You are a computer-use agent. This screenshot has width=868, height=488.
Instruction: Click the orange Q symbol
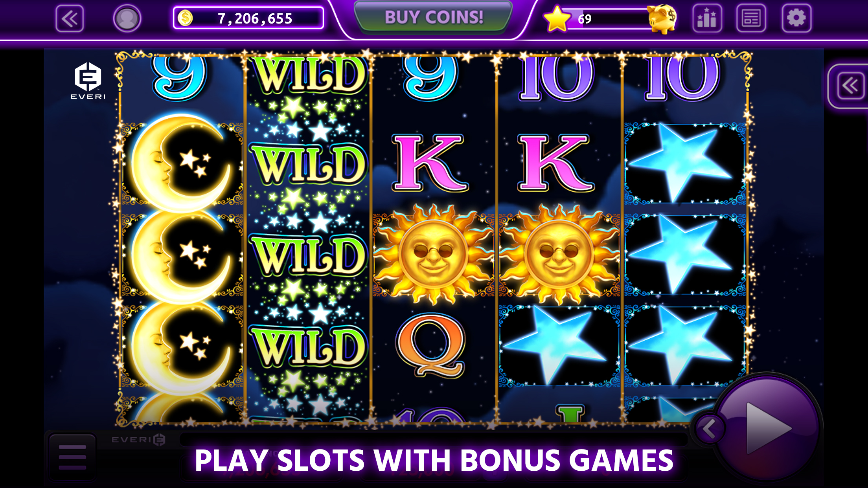click(431, 345)
